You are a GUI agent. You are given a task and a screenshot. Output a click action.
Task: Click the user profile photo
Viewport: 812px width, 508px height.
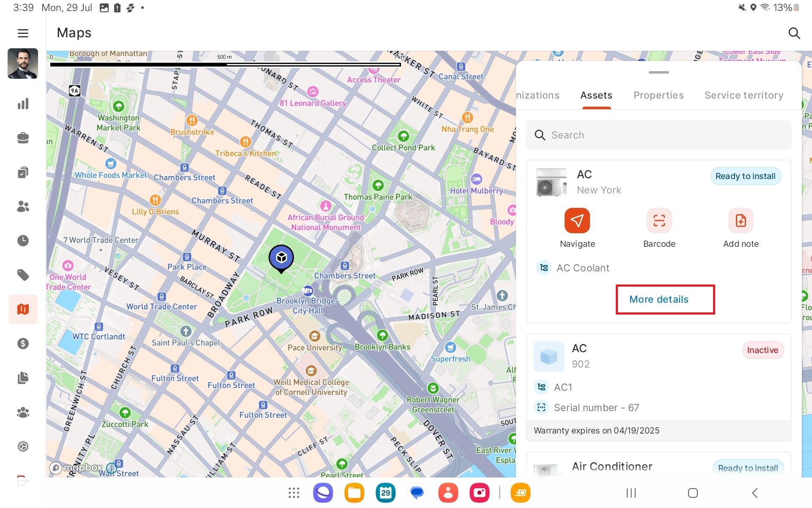tap(23, 63)
